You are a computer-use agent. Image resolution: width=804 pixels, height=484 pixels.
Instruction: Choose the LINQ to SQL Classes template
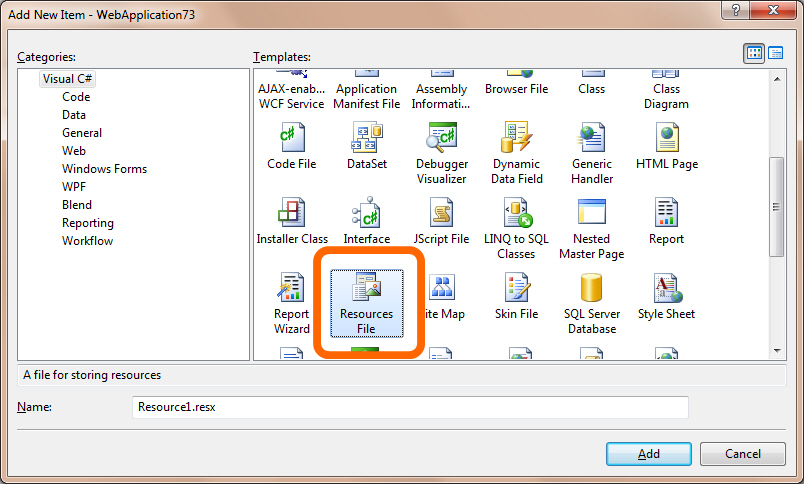pyautogui.click(x=516, y=228)
